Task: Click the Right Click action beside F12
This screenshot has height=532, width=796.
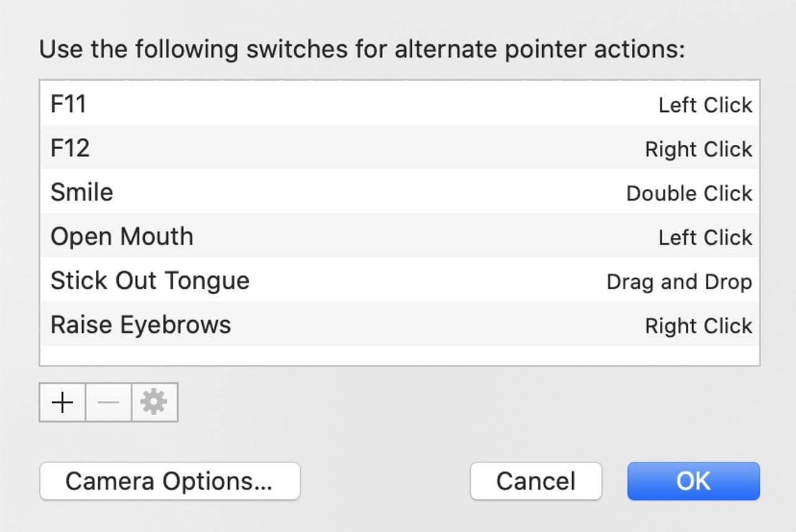Action: 698,149
